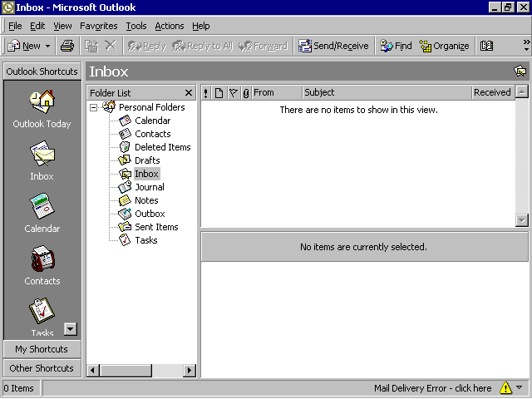Click Mail Delivery Error status message
532x399 pixels.
point(432,388)
